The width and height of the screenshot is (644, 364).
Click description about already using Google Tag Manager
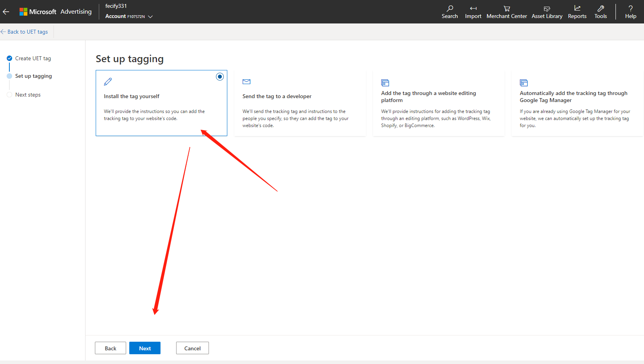tap(575, 118)
